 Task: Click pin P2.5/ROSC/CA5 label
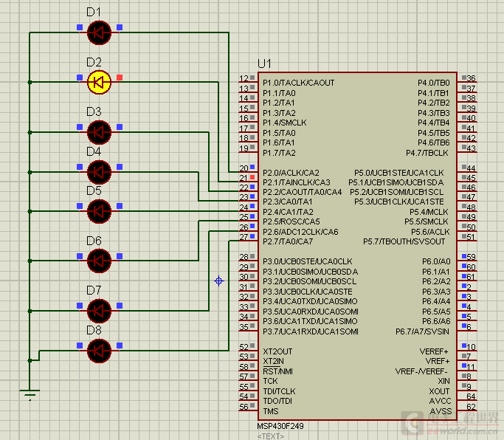click(291, 221)
